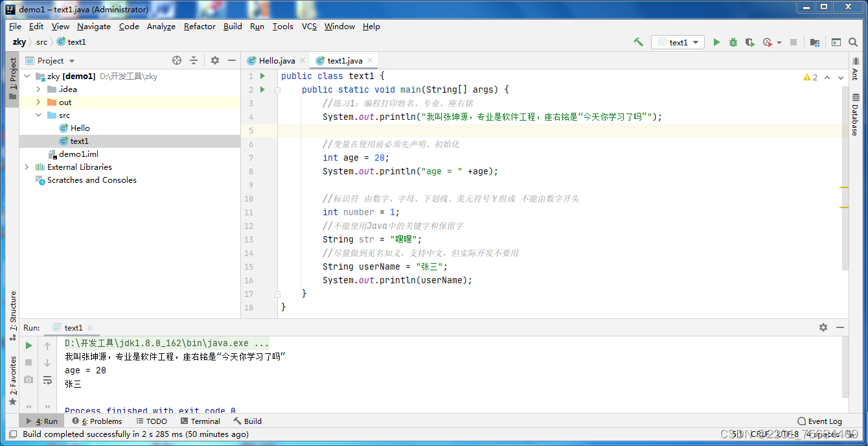Toggle soft-wrap in the Run console
The image size is (868, 446).
[47, 380]
